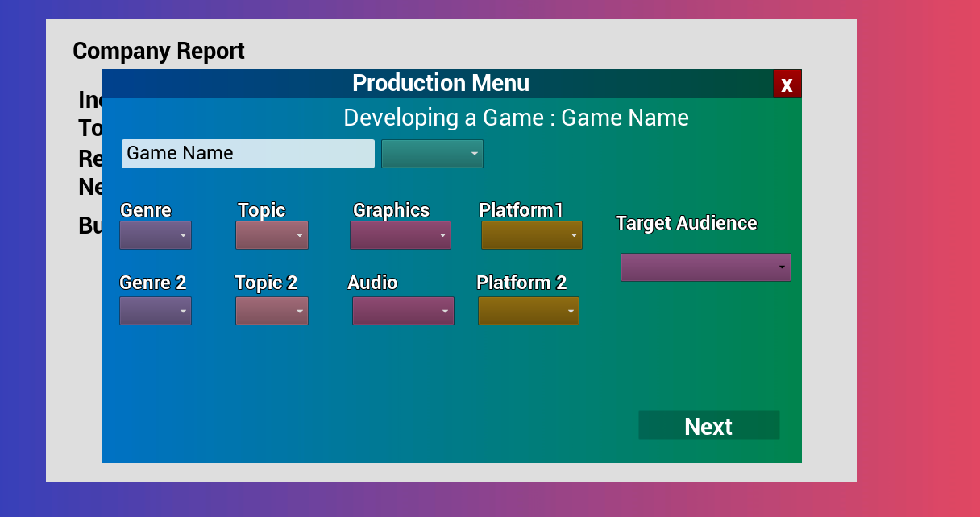Click the Audio label
The image size is (980, 517).
click(x=372, y=283)
